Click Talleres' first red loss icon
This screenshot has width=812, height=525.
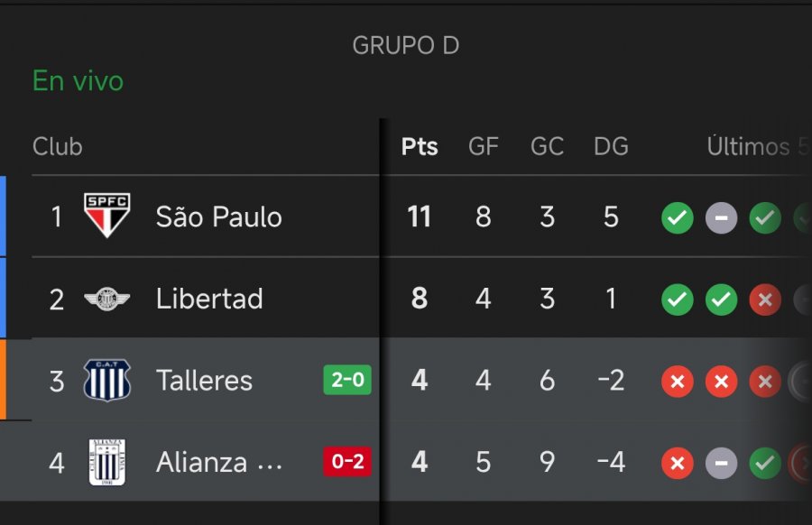tap(678, 381)
